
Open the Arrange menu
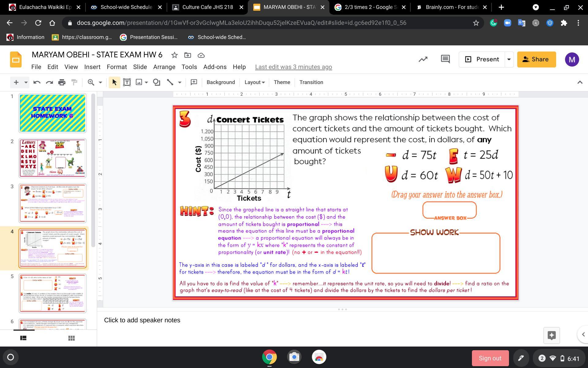pyautogui.click(x=164, y=67)
